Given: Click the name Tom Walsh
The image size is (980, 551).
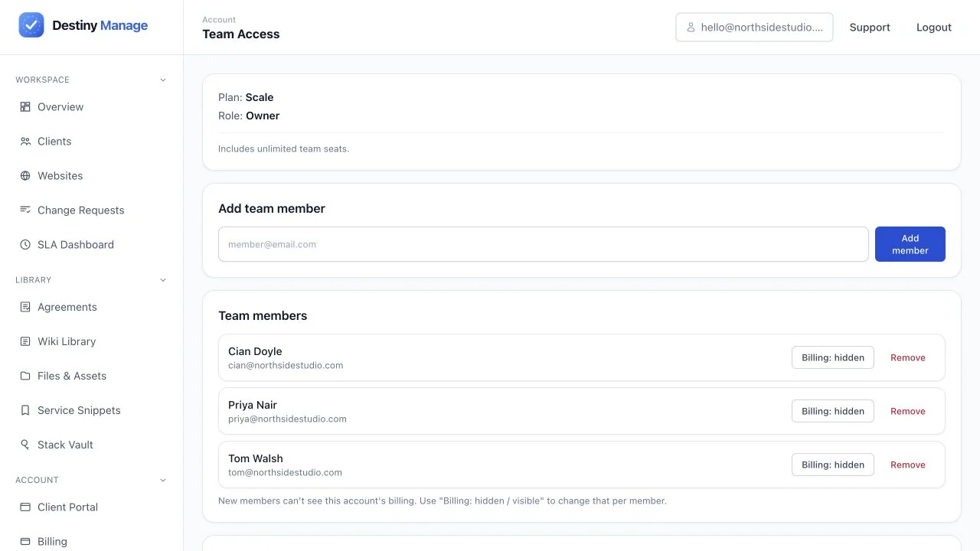Looking at the screenshot, I should click(256, 458).
